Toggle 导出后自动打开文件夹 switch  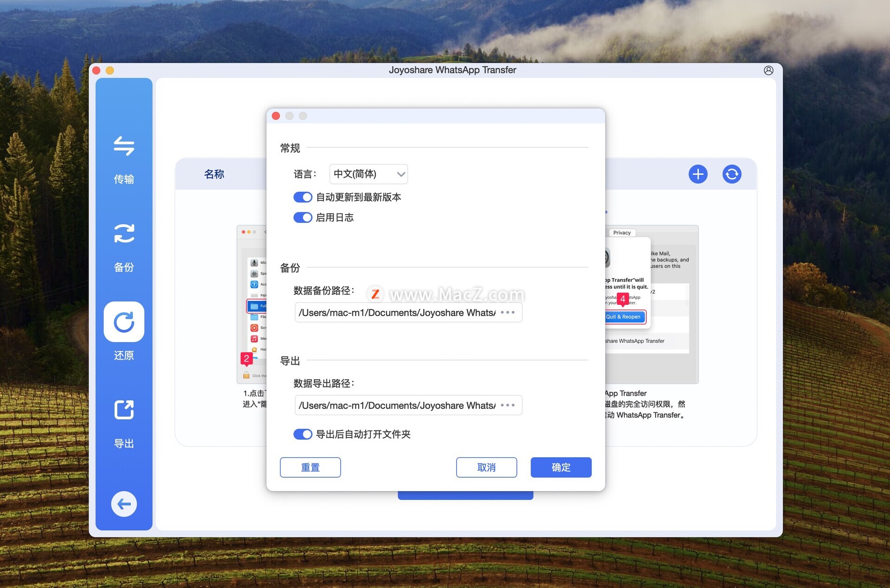tap(303, 434)
